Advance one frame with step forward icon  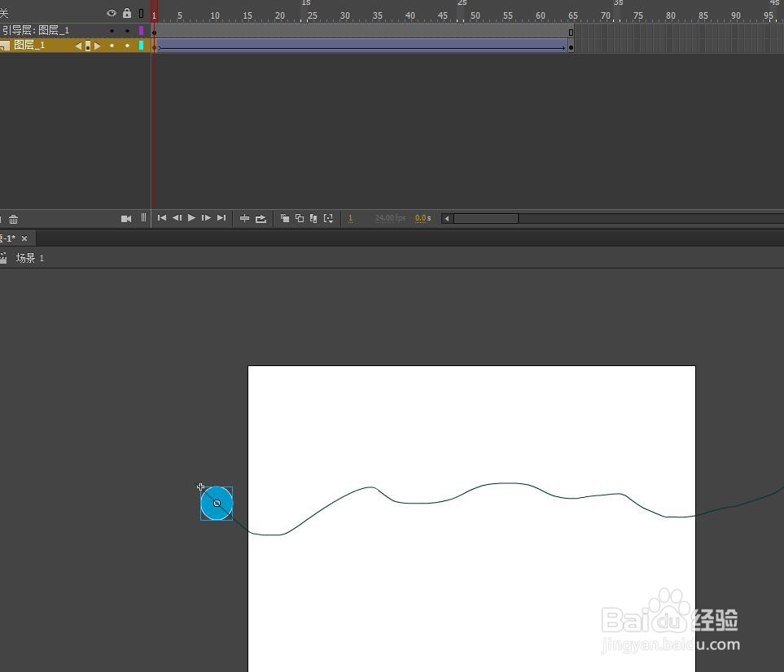(206, 218)
